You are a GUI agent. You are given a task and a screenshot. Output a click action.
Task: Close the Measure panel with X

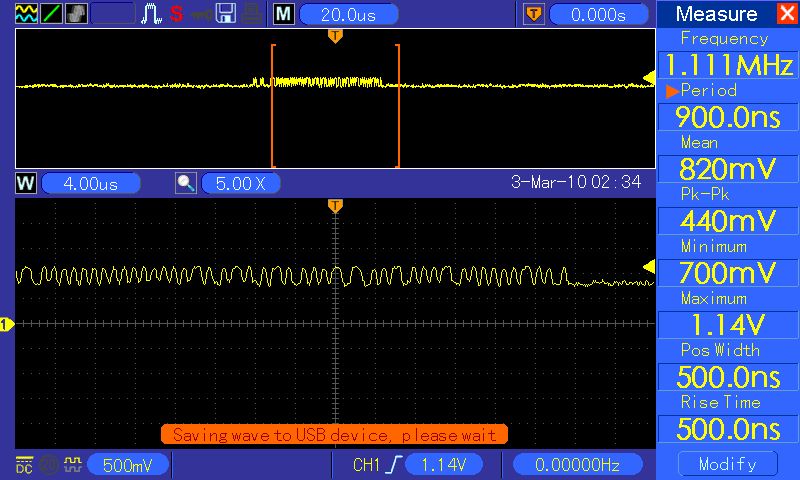[786, 13]
